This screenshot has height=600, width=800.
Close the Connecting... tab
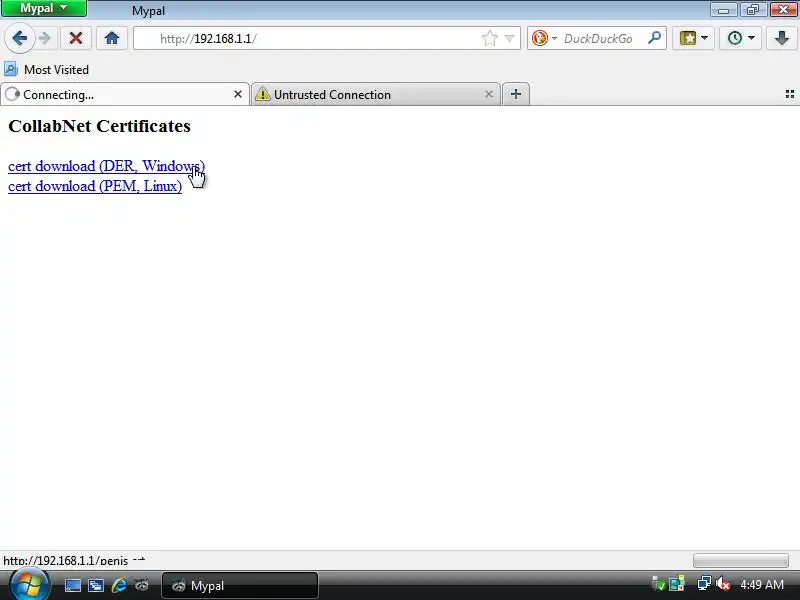[x=238, y=94]
